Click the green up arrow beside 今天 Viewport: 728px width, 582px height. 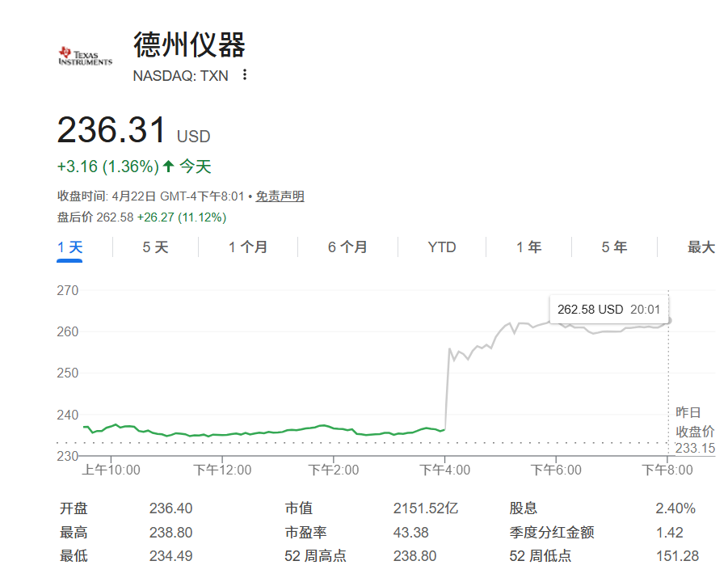coord(168,167)
